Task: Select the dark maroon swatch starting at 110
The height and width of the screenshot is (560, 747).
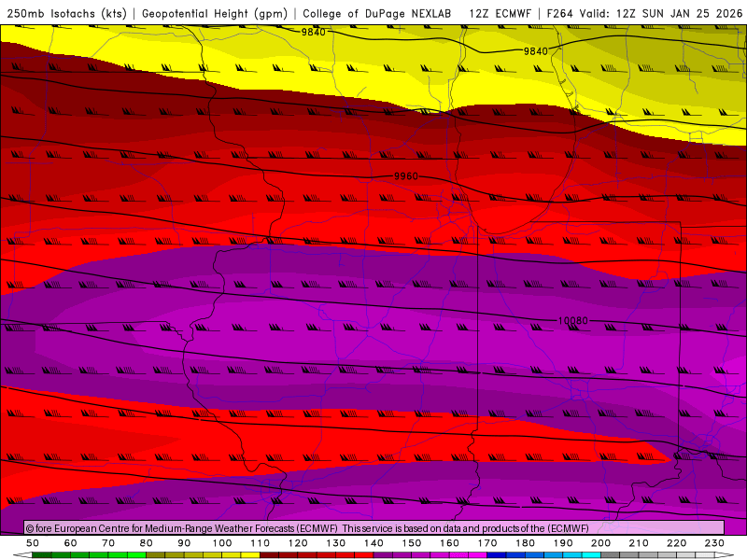Action: [269, 555]
